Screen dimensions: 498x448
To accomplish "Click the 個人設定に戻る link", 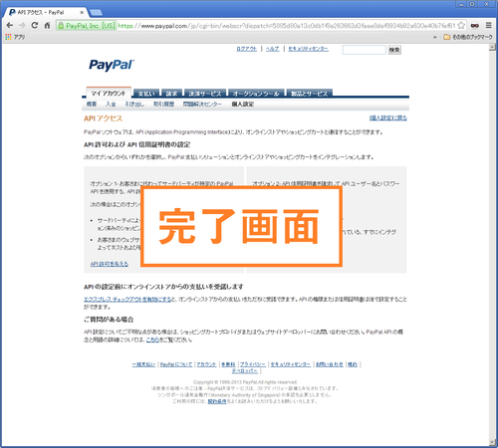I will [x=388, y=117].
